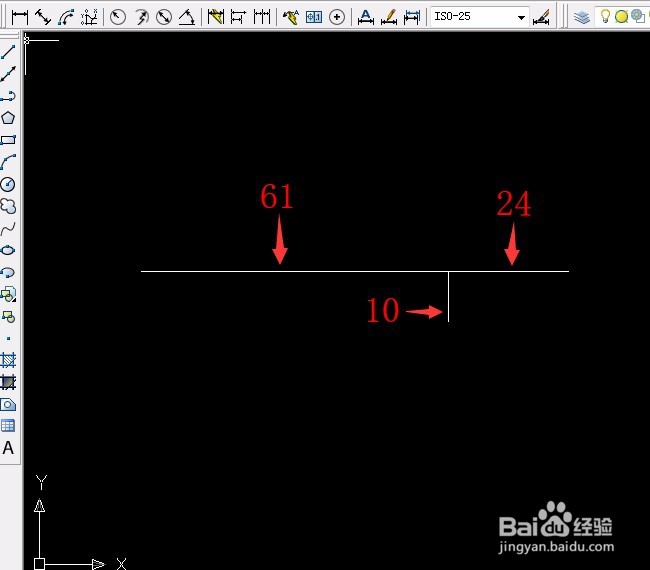The image size is (650, 570).
Task: Click the Dimension Update icon
Action: (412, 17)
